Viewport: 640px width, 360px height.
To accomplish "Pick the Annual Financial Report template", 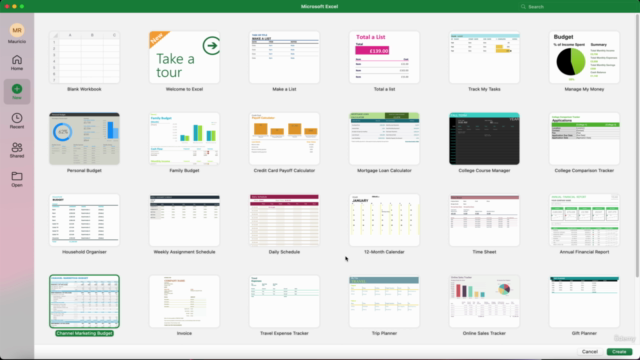I will click(x=584, y=220).
